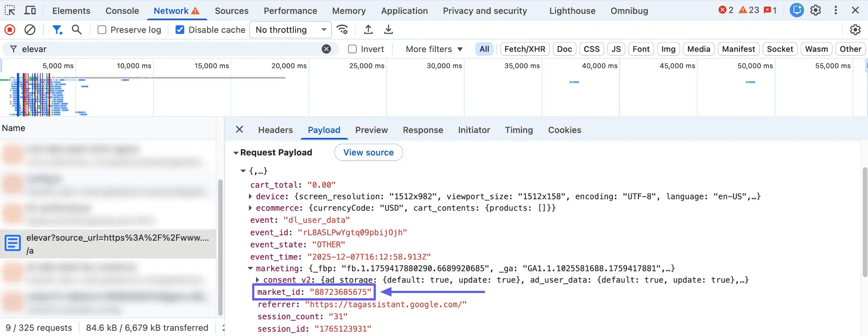The width and height of the screenshot is (868, 336).
Task: Show the request Cookies tab
Action: 564,130
